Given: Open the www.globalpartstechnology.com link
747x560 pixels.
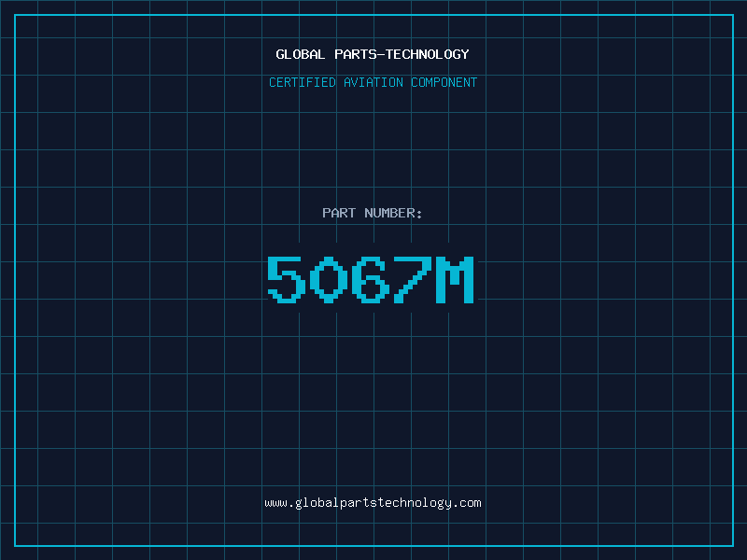Looking at the screenshot, I should 373,503.
